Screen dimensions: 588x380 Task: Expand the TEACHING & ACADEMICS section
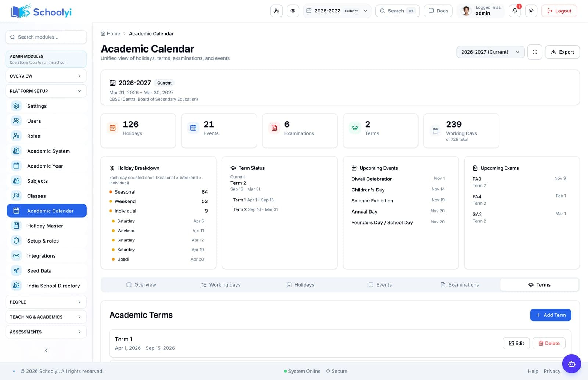(46, 317)
